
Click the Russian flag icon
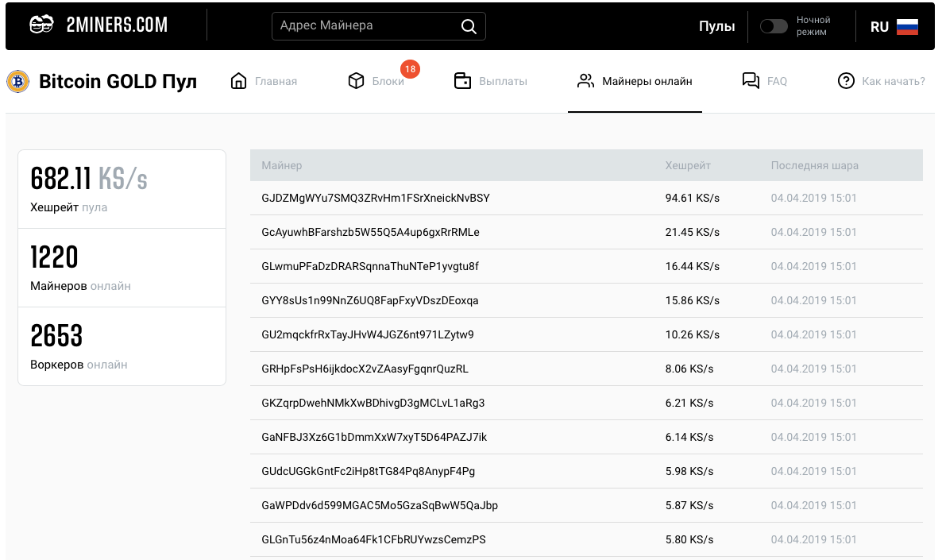point(907,26)
